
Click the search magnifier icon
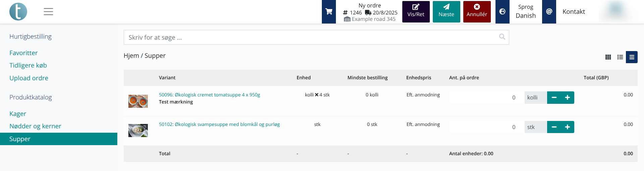click(502, 37)
